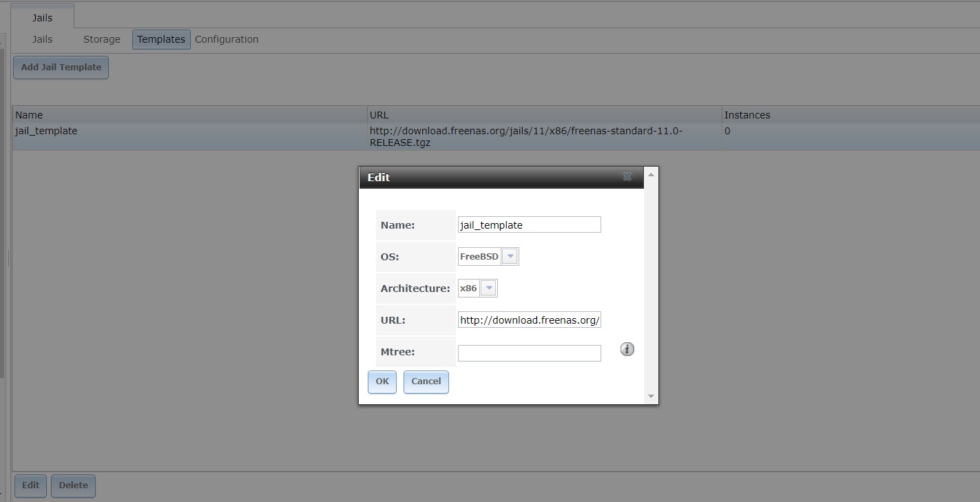This screenshot has width=980, height=502.
Task: Click the FreeBSD value in OS combo
Action: point(479,257)
